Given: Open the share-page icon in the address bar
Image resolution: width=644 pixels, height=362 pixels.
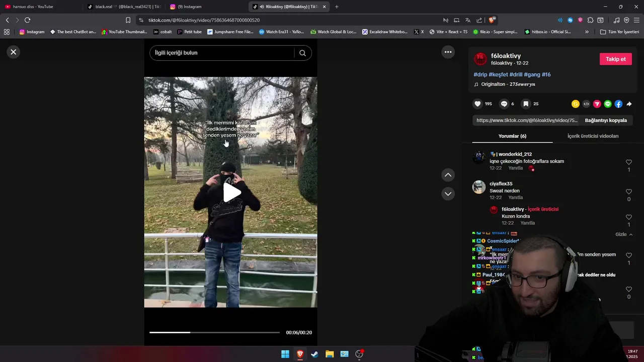Looking at the screenshot, I should pos(478,20).
